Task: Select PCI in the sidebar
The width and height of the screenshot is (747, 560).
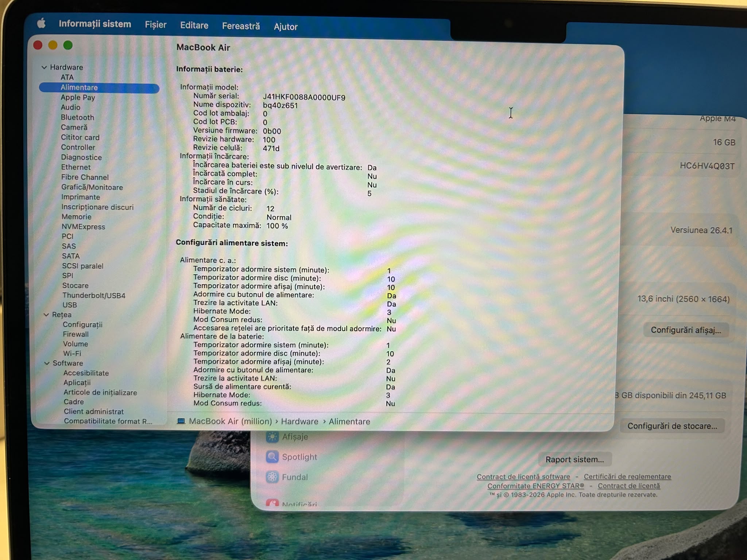Action: pos(67,236)
